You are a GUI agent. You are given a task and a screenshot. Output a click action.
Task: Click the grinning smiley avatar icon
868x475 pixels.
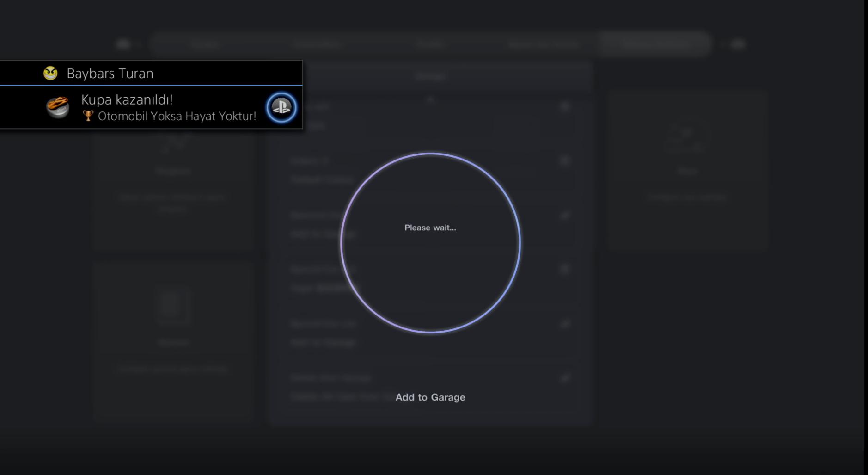(x=50, y=73)
